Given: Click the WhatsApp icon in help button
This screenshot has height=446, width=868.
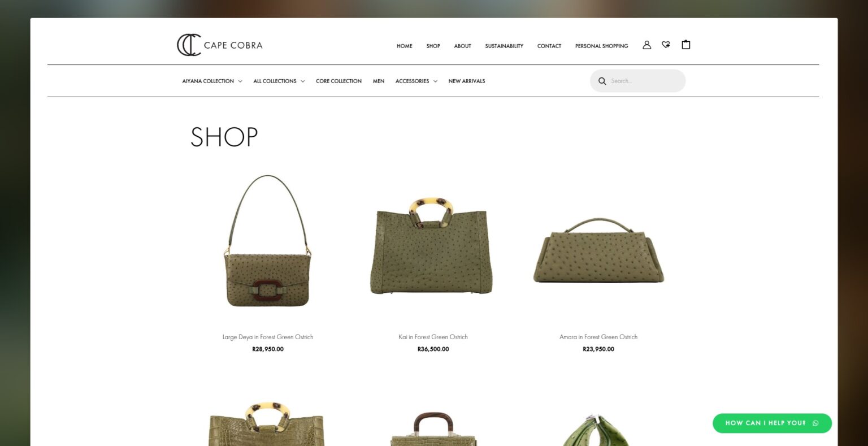Looking at the screenshot, I should [x=815, y=423].
